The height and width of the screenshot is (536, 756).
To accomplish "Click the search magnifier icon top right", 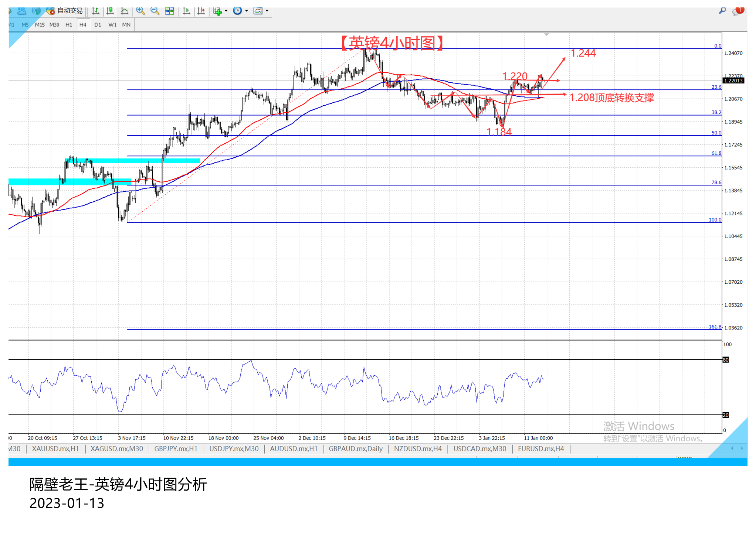I will tap(722, 11).
